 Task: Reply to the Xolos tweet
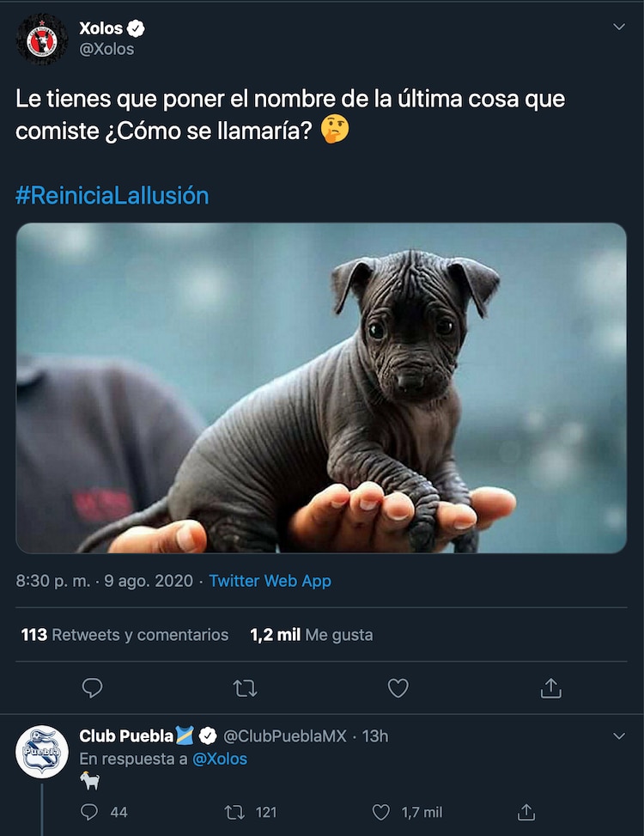[x=92, y=687]
